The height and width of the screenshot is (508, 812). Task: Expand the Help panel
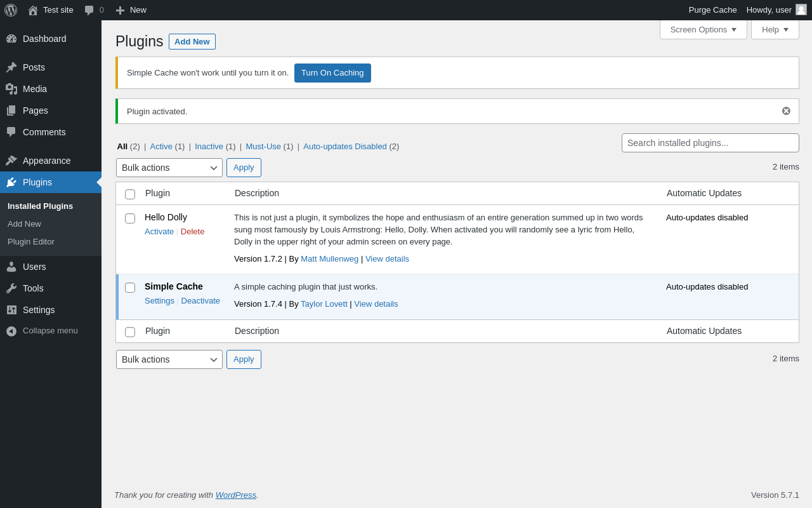click(x=775, y=29)
